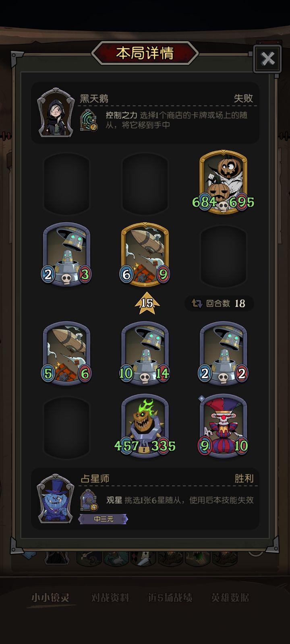Viewport: 290px width, 644px height.
Task: Close the 本局详情 dialog with X
Action: click(x=267, y=59)
